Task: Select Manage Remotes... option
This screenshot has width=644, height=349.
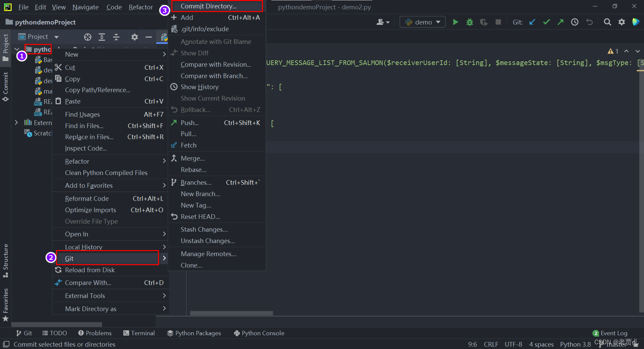Action: click(217, 254)
